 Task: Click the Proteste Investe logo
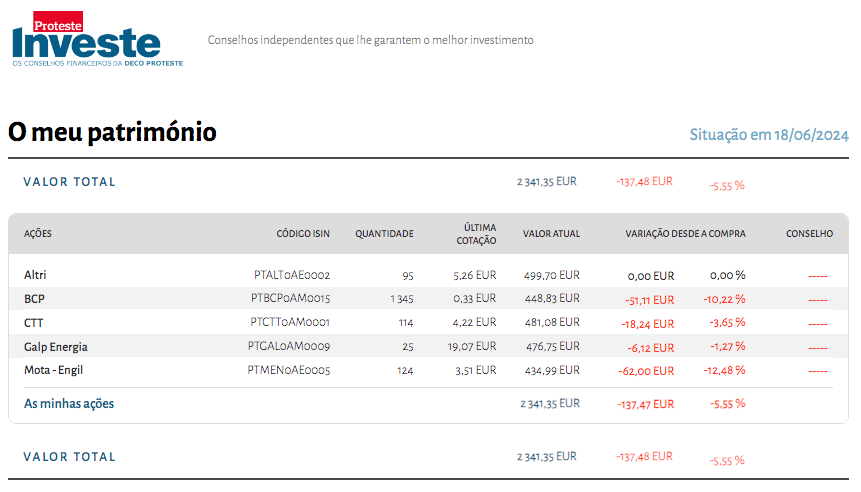coord(97,38)
